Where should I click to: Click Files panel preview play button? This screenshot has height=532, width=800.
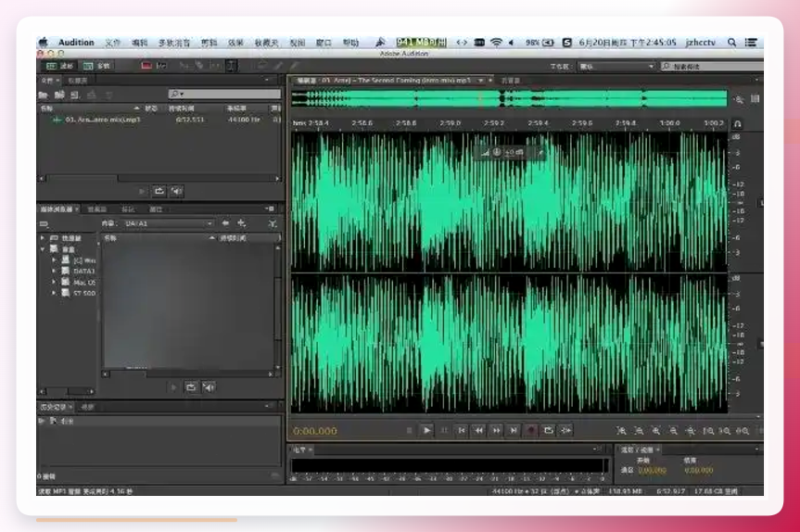pos(142,191)
